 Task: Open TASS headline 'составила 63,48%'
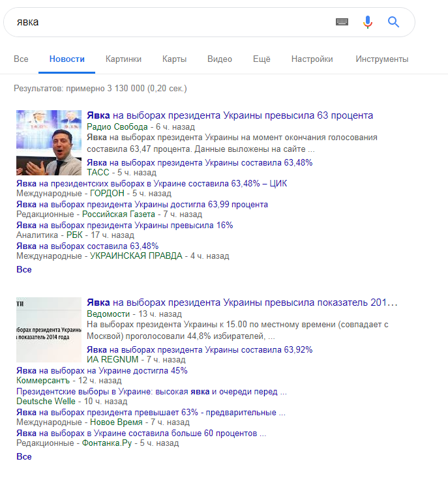coord(200,163)
